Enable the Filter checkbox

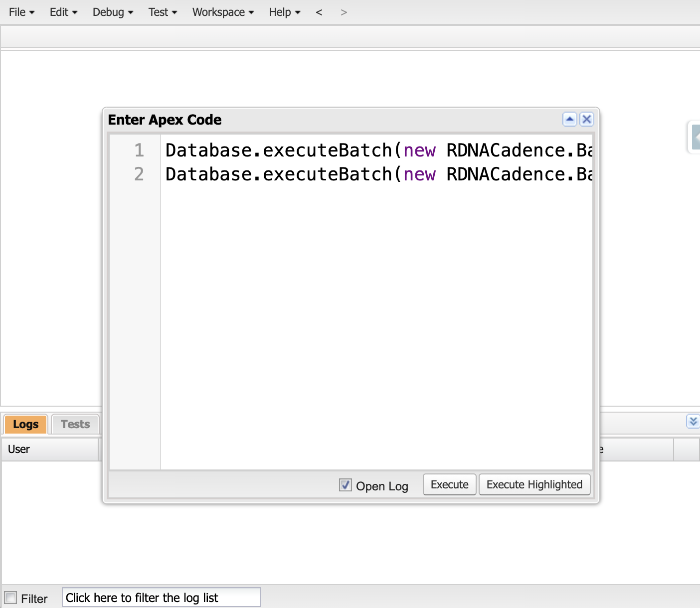coord(11,597)
